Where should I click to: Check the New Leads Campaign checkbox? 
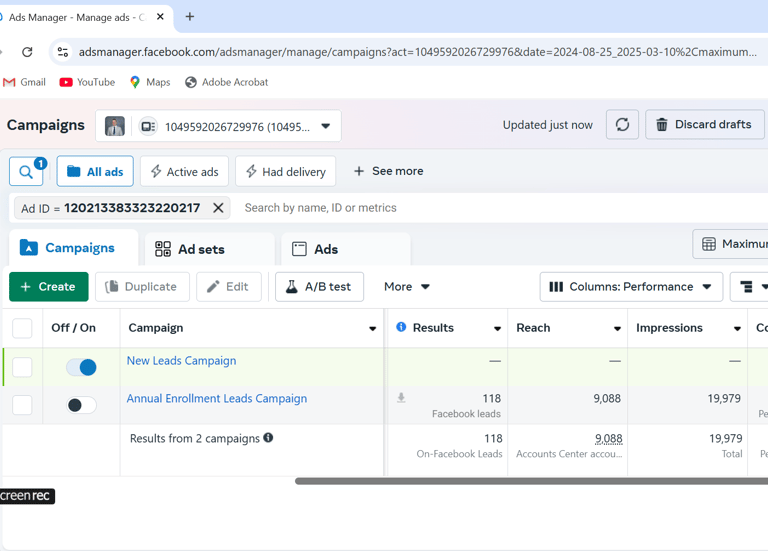coord(22,367)
